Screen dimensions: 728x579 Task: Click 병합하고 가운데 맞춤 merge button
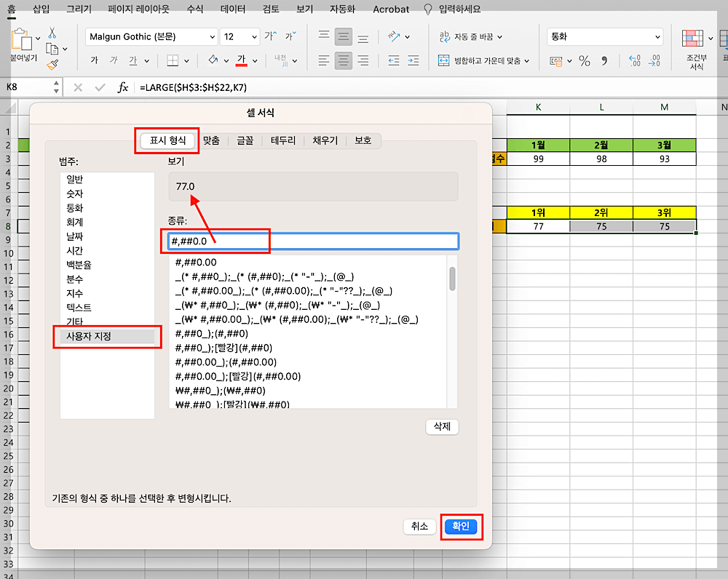(x=480, y=60)
